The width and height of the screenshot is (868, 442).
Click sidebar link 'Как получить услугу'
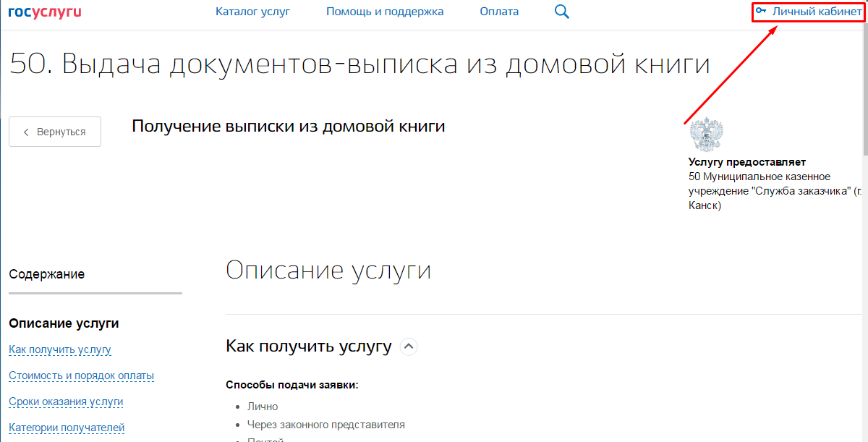coord(60,349)
